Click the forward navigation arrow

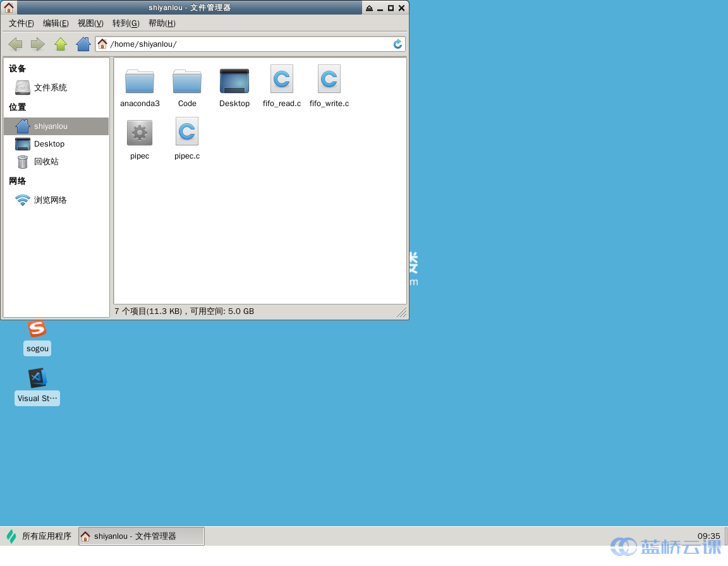(37, 44)
